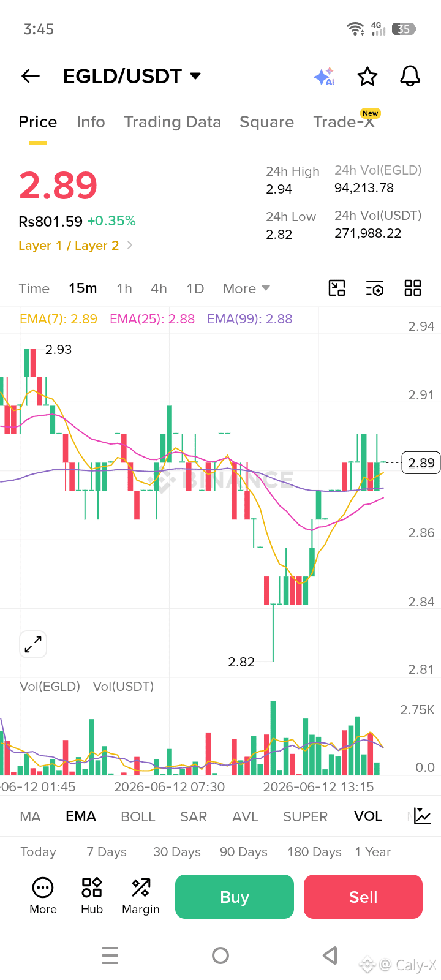Click the EMA(25): 2.88 indicator label
Viewport: 441px width, 980px height.
(153, 319)
